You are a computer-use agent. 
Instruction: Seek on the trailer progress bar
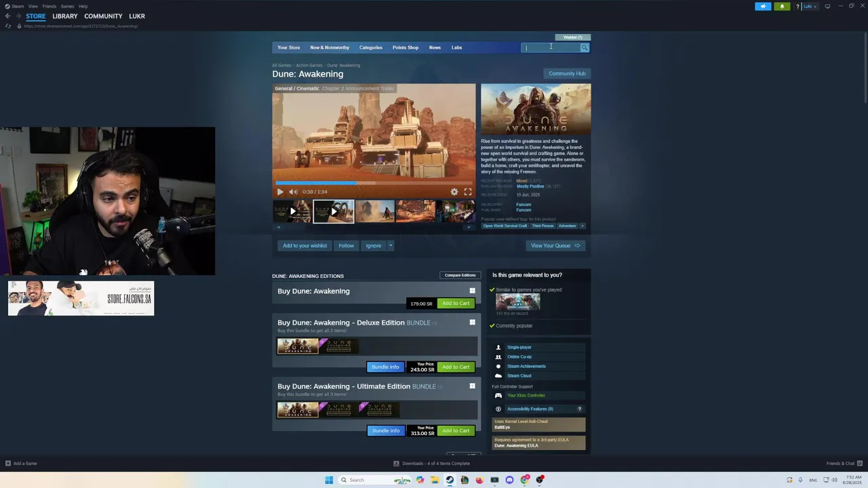point(374,183)
